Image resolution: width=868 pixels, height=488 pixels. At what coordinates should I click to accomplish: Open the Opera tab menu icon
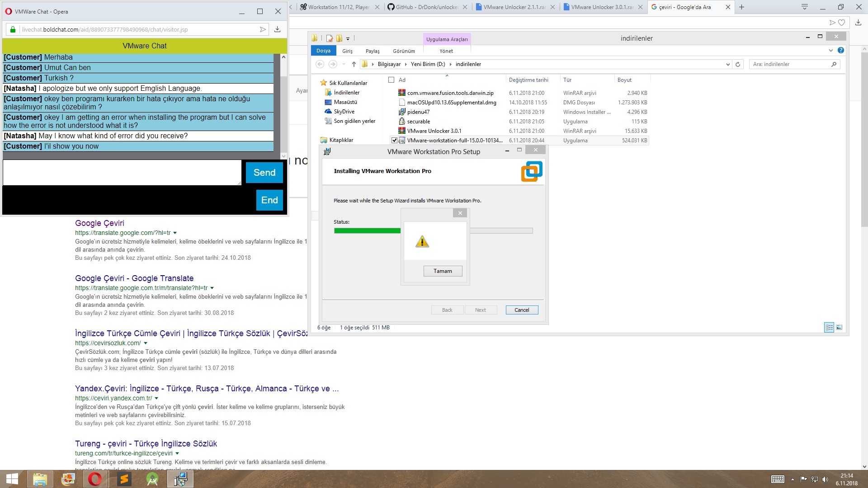(805, 7)
